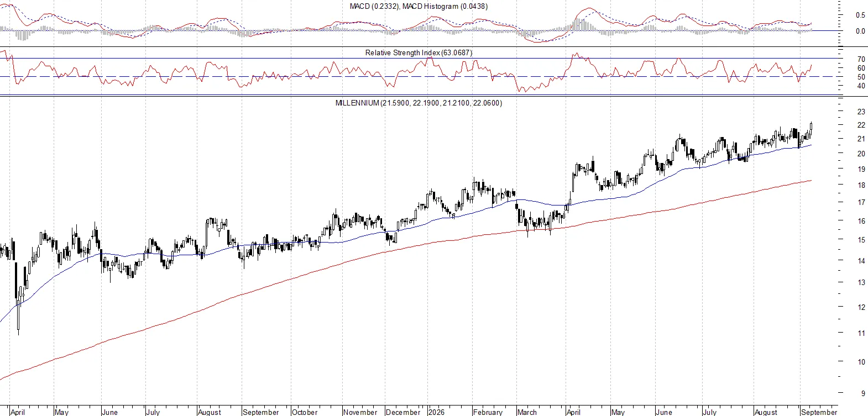Select price axis label 23
This screenshot has width=868, height=416.
pos(861,112)
